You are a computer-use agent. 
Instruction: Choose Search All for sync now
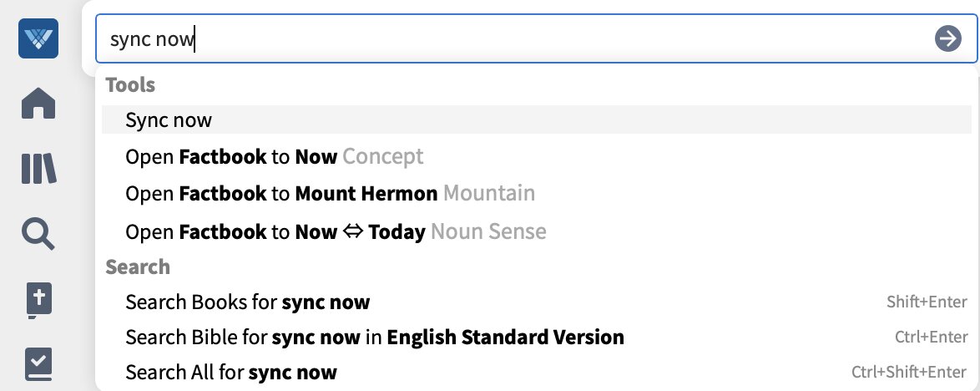pos(536,373)
